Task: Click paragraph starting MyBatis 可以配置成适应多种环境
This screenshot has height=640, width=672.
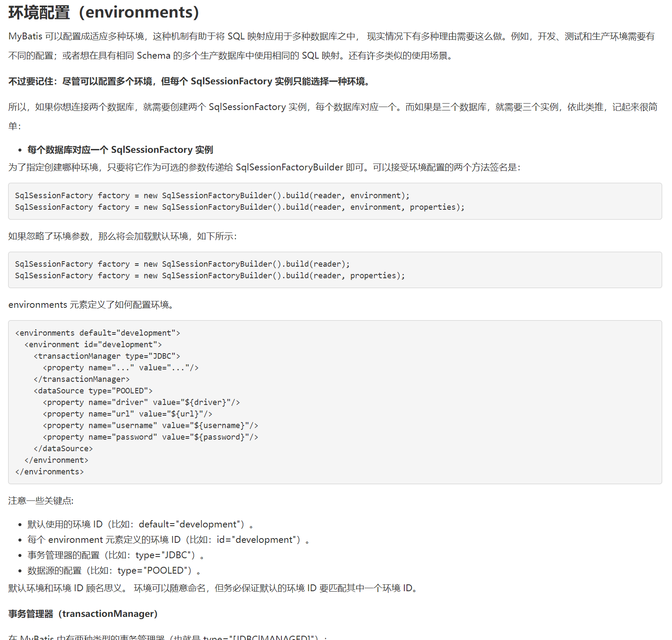Action: [332, 46]
